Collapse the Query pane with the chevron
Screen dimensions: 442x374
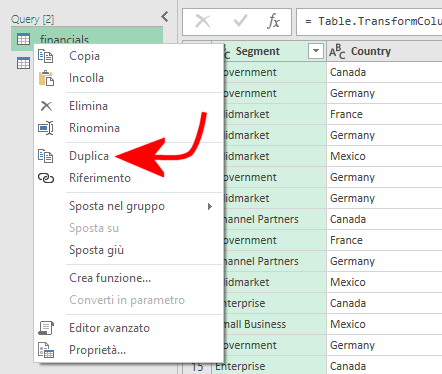click(x=165, y=16)
